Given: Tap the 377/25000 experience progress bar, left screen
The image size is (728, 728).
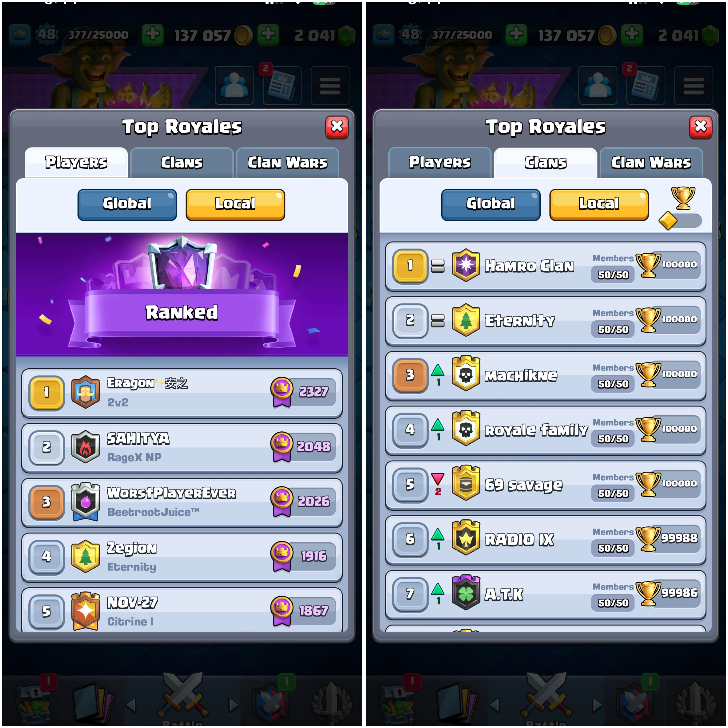Looking at the screenshot, I should [x=98, y=35].
